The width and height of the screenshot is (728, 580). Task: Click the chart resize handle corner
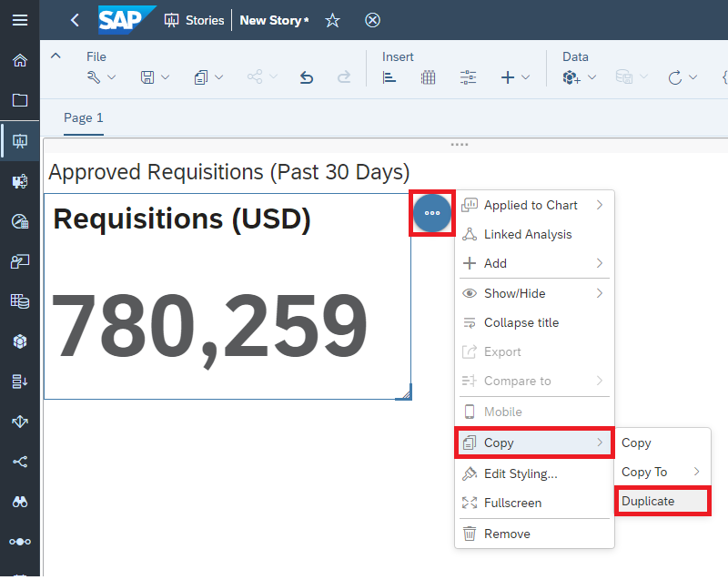tap(405, 392)
